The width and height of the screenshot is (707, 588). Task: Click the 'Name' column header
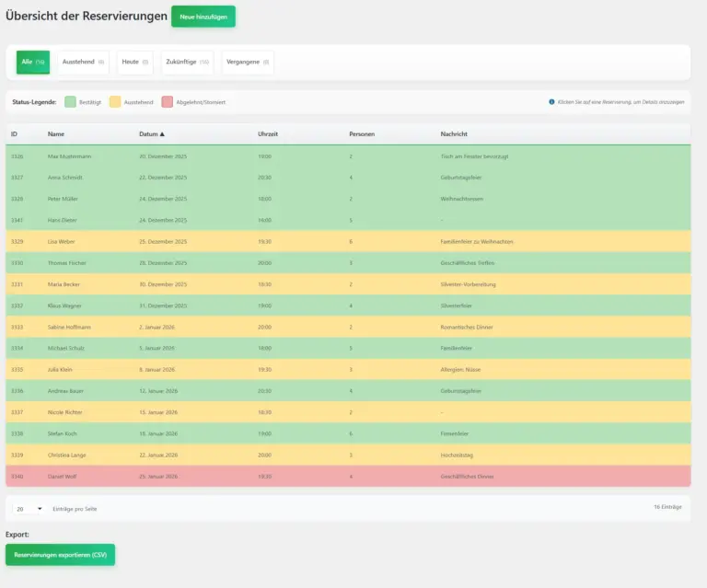56,133
